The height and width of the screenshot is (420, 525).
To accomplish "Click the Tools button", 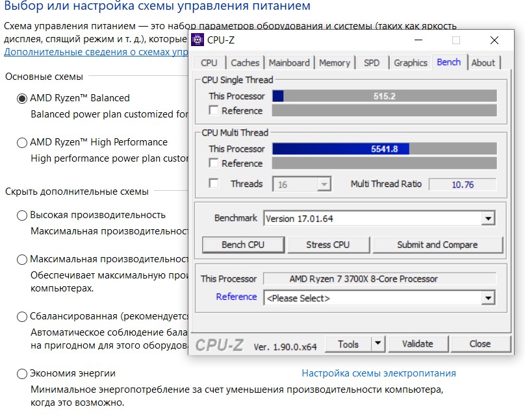I will 348,344.
